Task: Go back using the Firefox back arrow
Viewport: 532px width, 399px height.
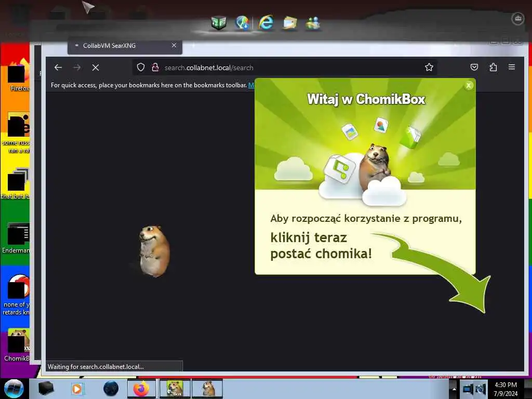Action: point(58,68)
